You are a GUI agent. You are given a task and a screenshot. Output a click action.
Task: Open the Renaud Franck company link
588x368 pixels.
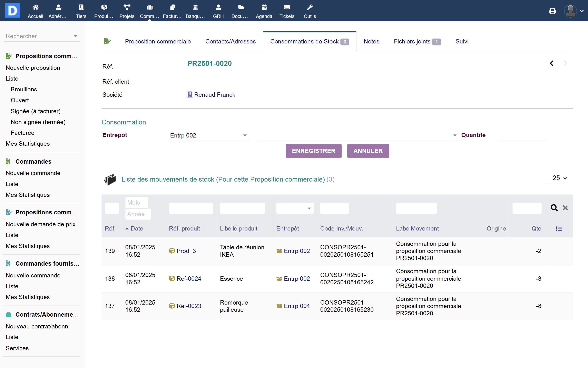pyautogui.click(x=214, y=95)
